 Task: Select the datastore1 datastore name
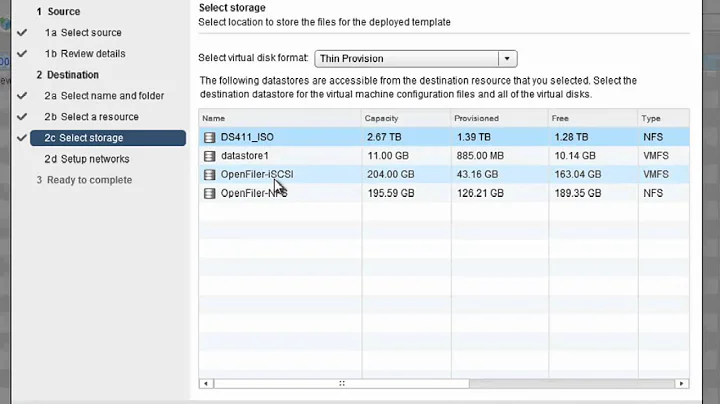click(245, 156)
